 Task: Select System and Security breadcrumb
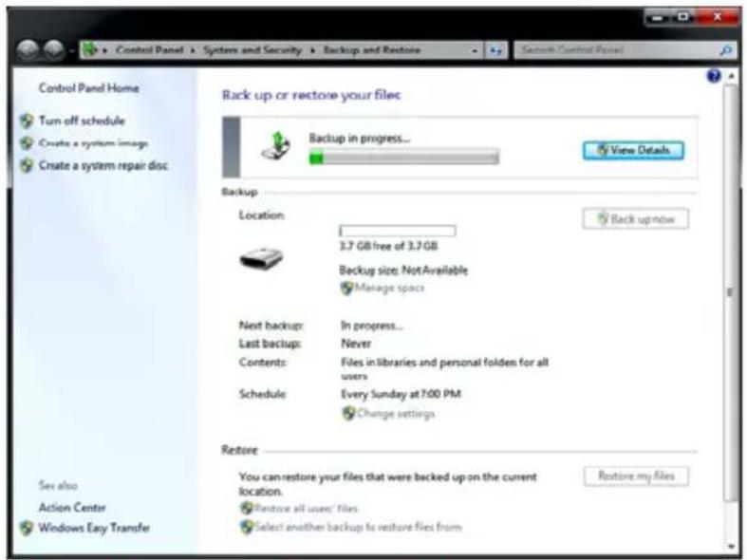(x=252, y=50)
